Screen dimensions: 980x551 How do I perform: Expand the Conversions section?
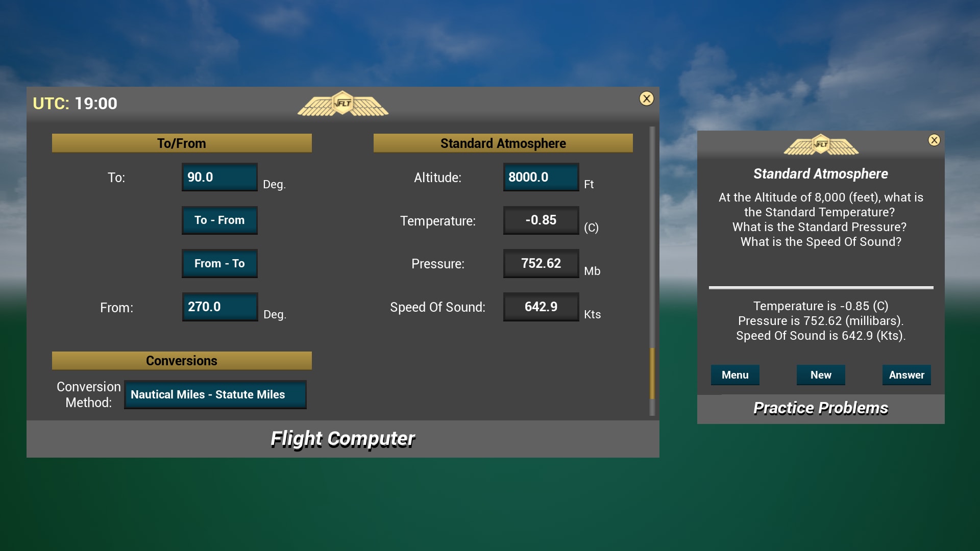[x=181, y=360]
